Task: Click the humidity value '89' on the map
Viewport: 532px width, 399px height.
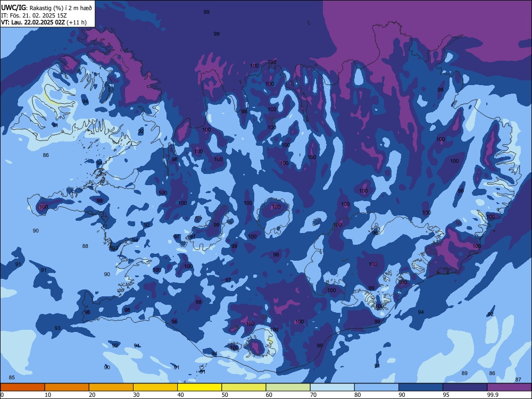Action: tap(464, 373)
